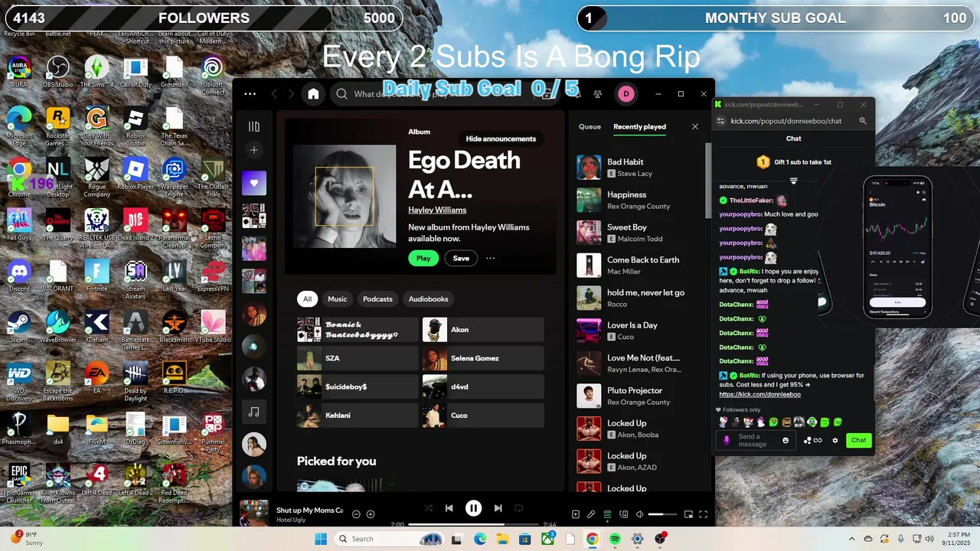Filter by Audiobooks
Image resolution: width=980 pixels, height=551 pixels.
tap(429, 299)
